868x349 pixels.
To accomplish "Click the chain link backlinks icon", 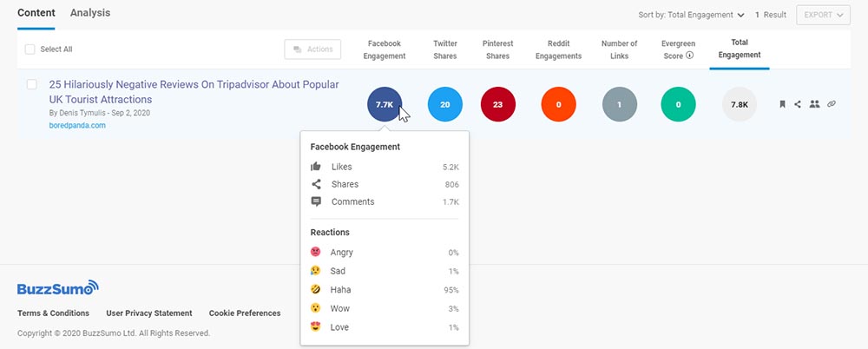I will [x=831, y=104].
